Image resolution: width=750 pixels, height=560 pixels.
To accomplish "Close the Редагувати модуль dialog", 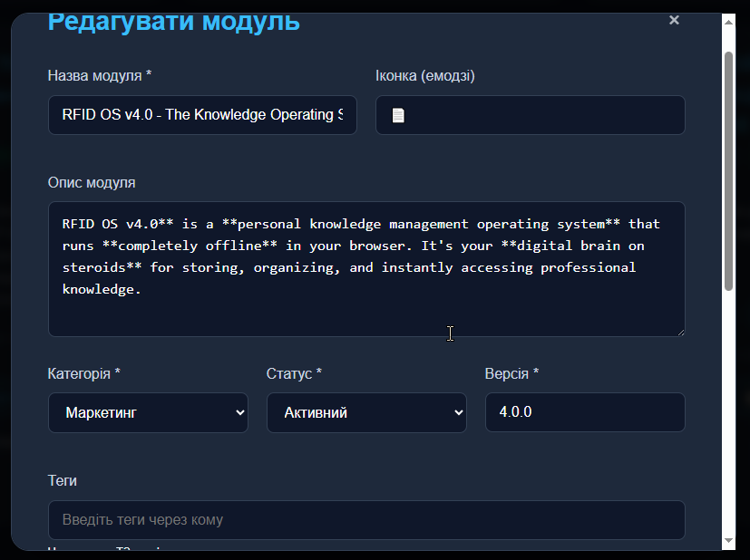I will [674, 19].
